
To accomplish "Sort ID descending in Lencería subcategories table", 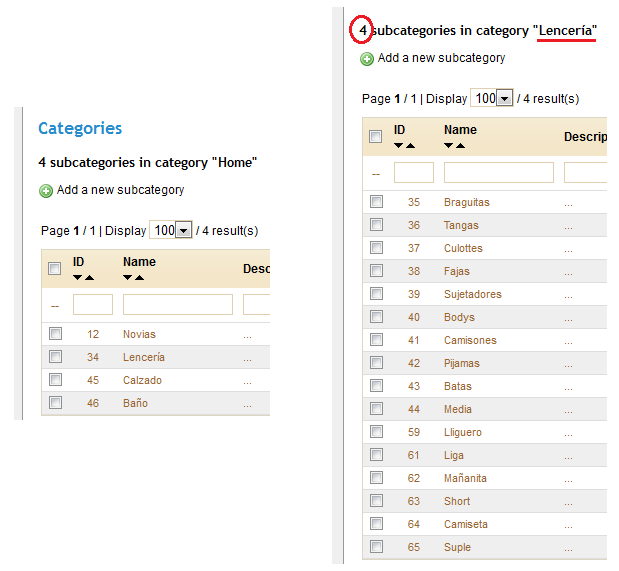I will 399,145.
